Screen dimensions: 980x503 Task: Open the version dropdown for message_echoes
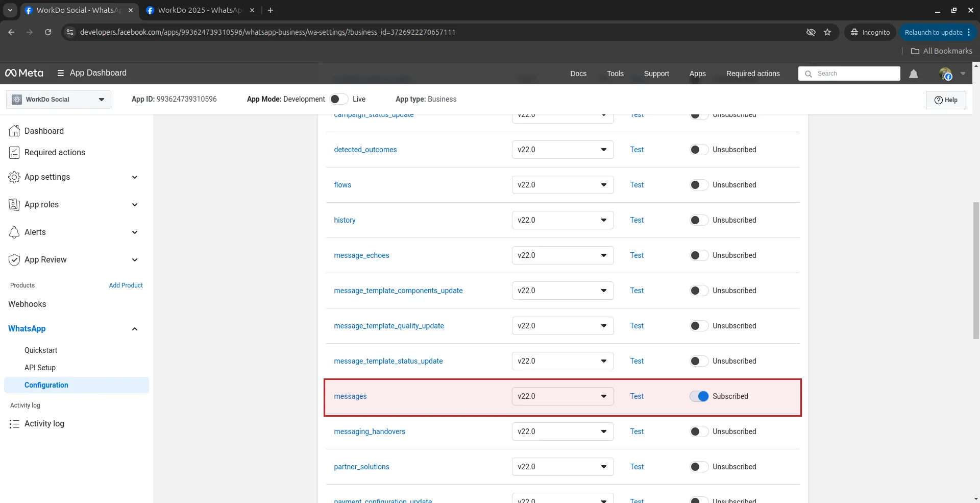coord(562,255)
